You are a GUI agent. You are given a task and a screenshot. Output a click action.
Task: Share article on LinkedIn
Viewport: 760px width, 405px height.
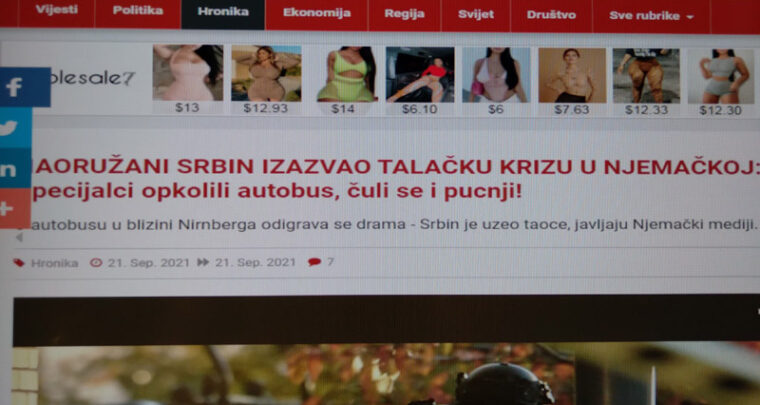(x=15, y=169)
